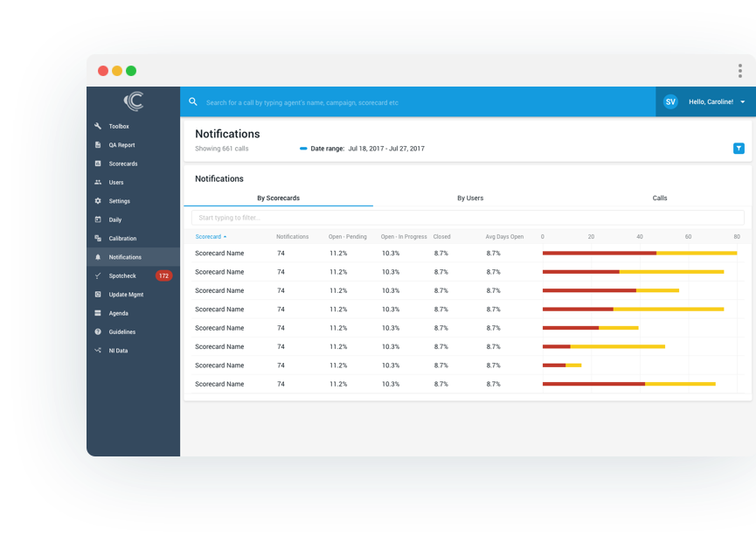The height and width of the screenshot is (543, 756).
Task: Open Scorecards from the sidebar
Action: click(123, 164)
